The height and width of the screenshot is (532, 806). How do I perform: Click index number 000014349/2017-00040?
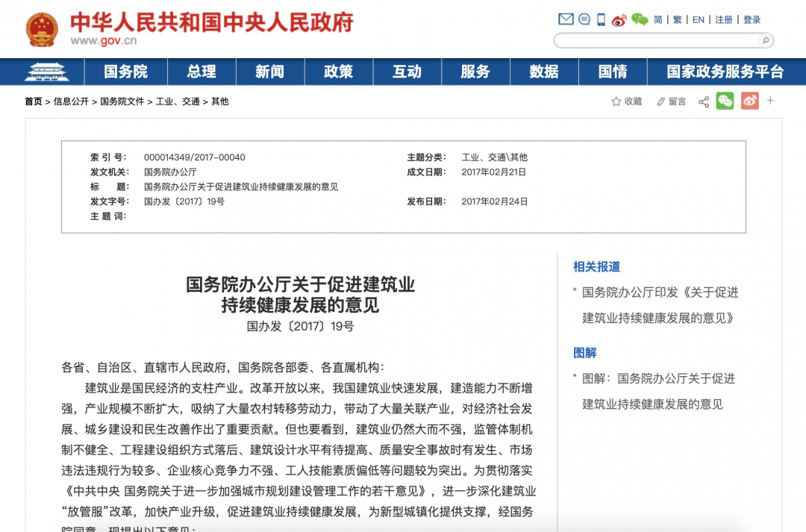click(194, 157)
